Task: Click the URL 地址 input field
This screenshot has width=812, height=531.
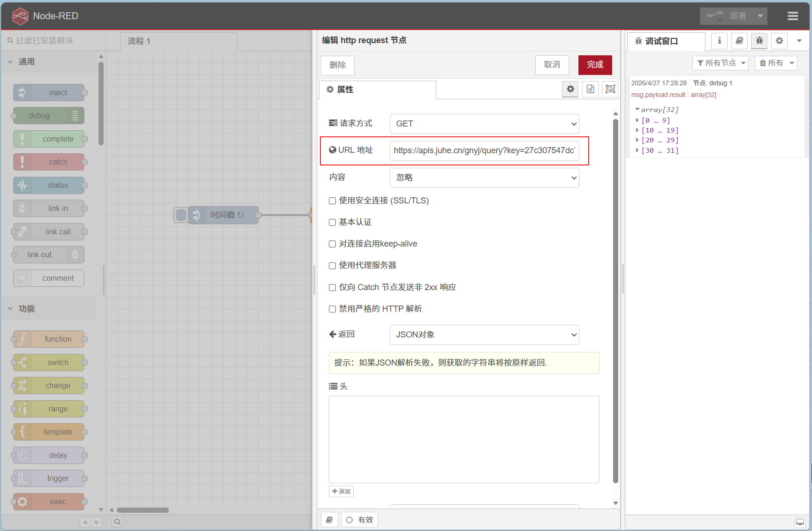Action: coord(484,150)
